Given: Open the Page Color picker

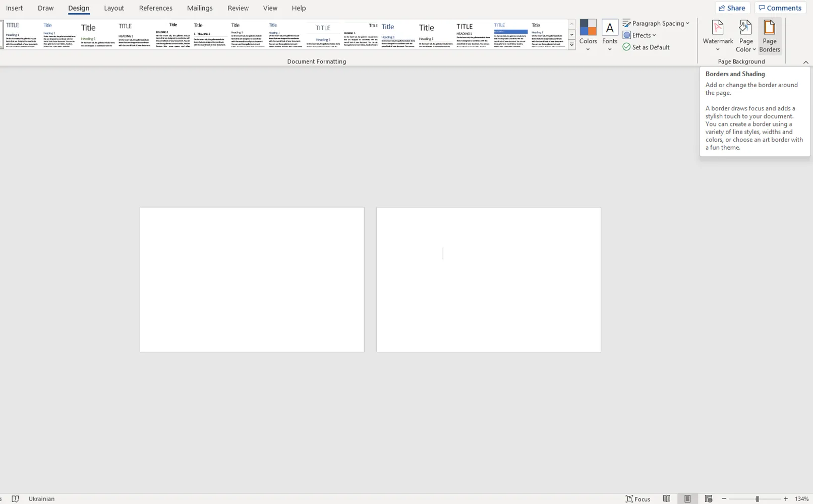Looking at the screenshot, I should tap(746, 36).
